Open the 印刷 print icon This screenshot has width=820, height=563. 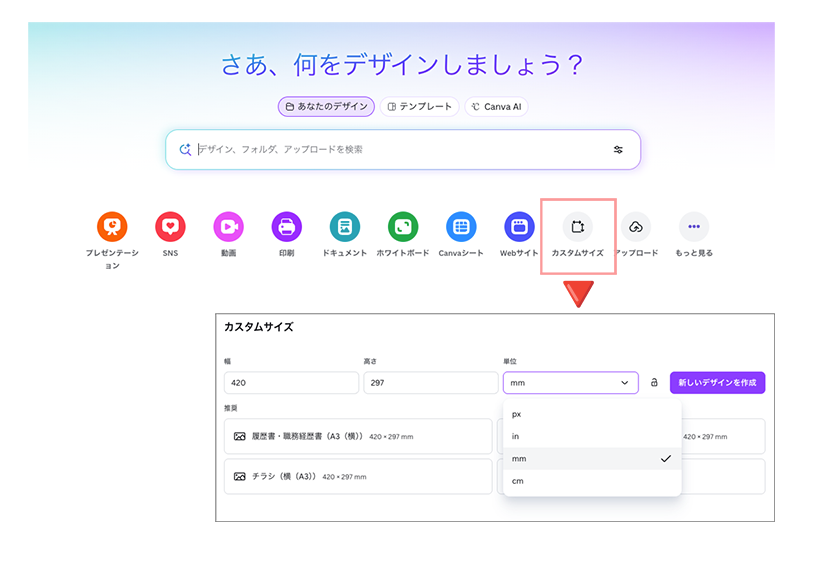coord(286,227)
